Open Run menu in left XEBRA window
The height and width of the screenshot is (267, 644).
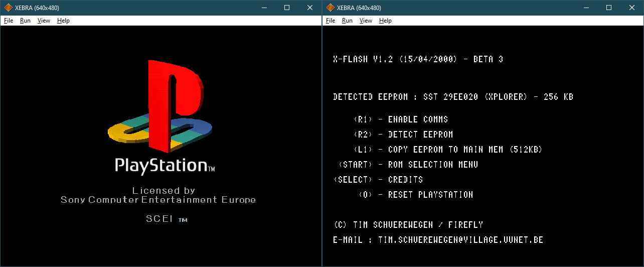point(25,21)
